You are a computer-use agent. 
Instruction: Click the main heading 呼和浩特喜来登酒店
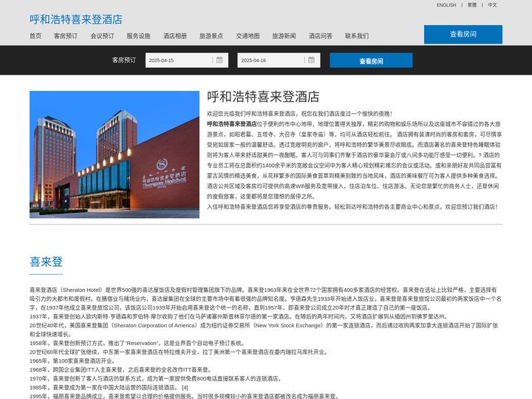[263, 97]
